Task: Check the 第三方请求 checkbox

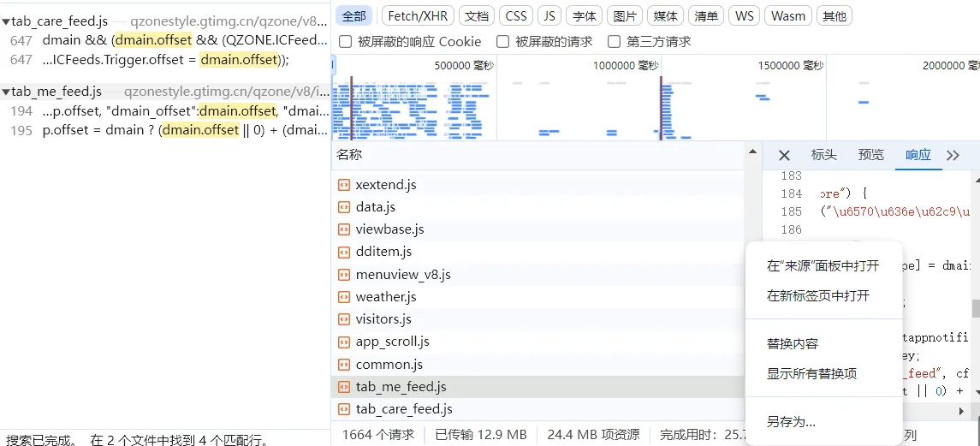Action: coord(614,42)
